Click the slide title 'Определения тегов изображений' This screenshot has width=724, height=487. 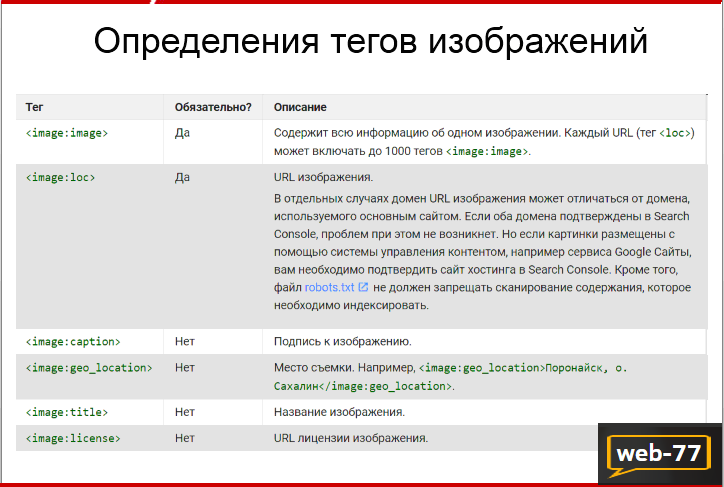click(371, 41)
